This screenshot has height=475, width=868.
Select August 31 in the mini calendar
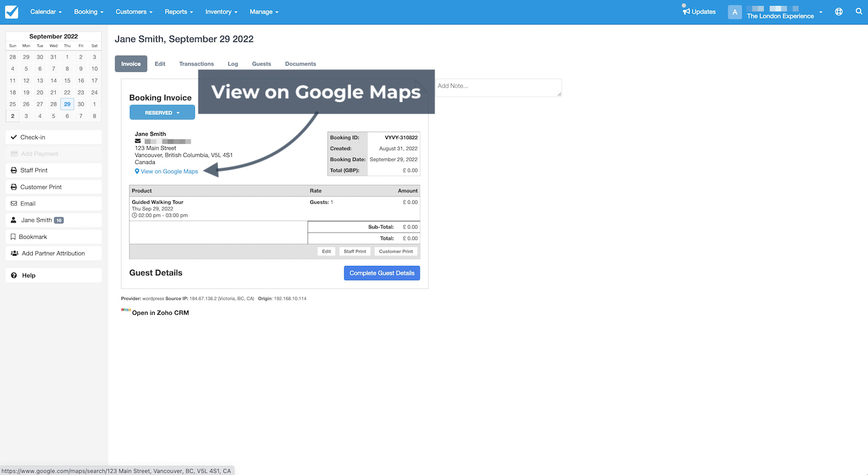coord(53,57)
